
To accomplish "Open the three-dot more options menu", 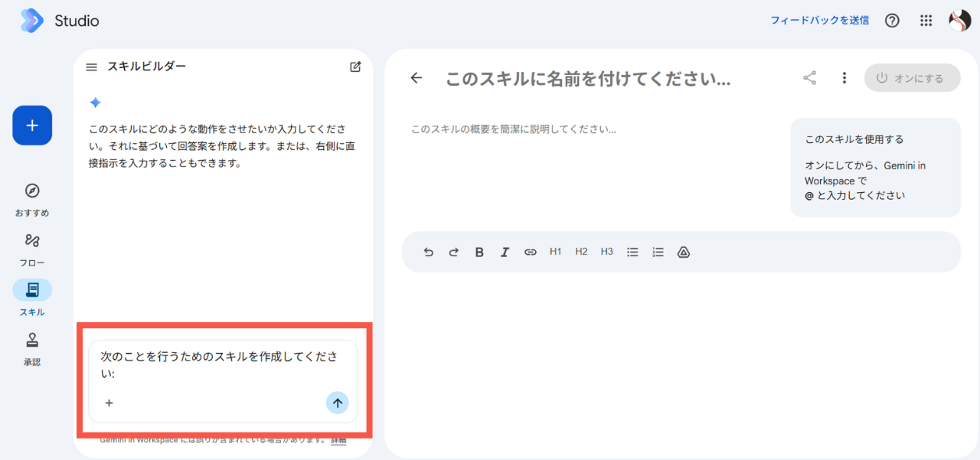I will click(x=844, y=77).
